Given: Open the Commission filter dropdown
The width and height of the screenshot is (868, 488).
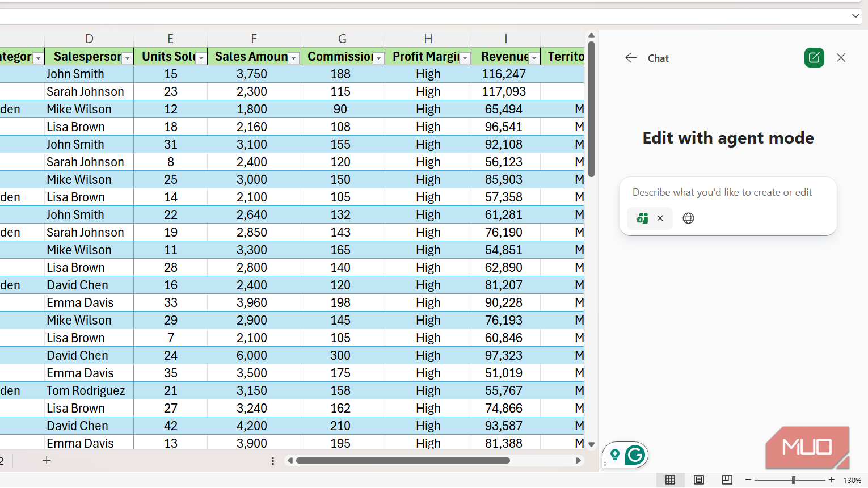Looking at the screenshot, I should pyautogui.click(x=378, y=58).
